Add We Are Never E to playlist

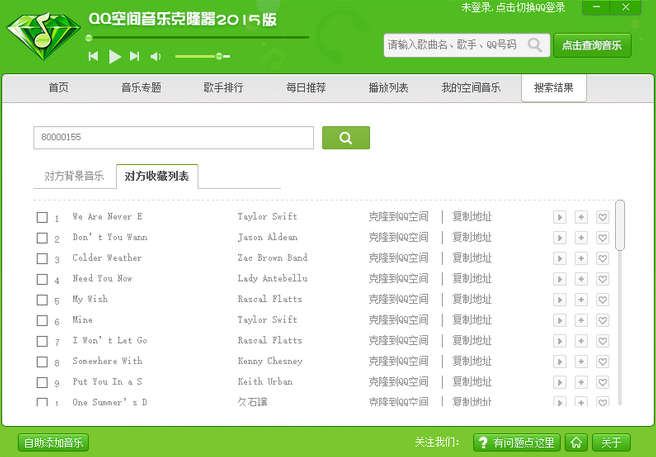(581, 217)
